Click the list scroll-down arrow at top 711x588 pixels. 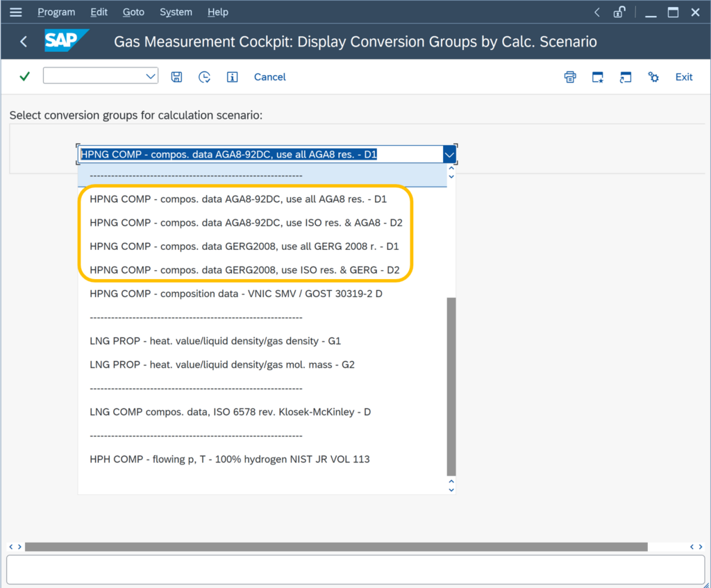click(x=451, y=176)
